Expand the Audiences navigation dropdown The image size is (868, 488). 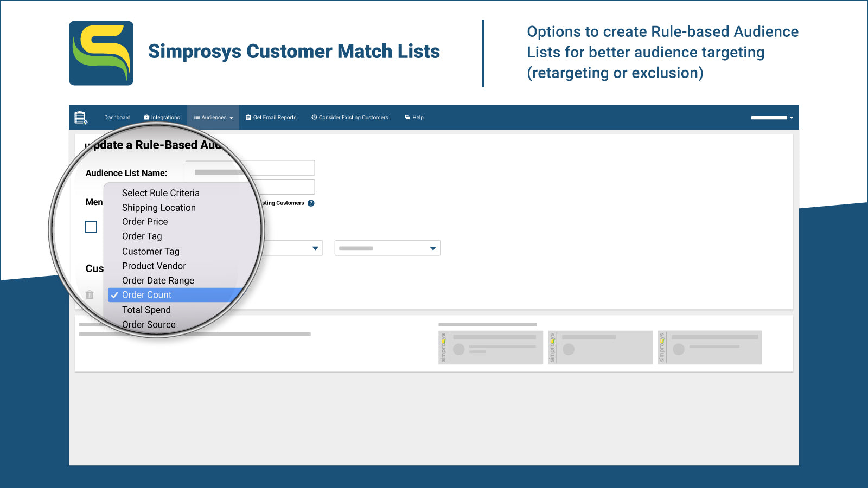pyautogui.click(x=231, y=117)
